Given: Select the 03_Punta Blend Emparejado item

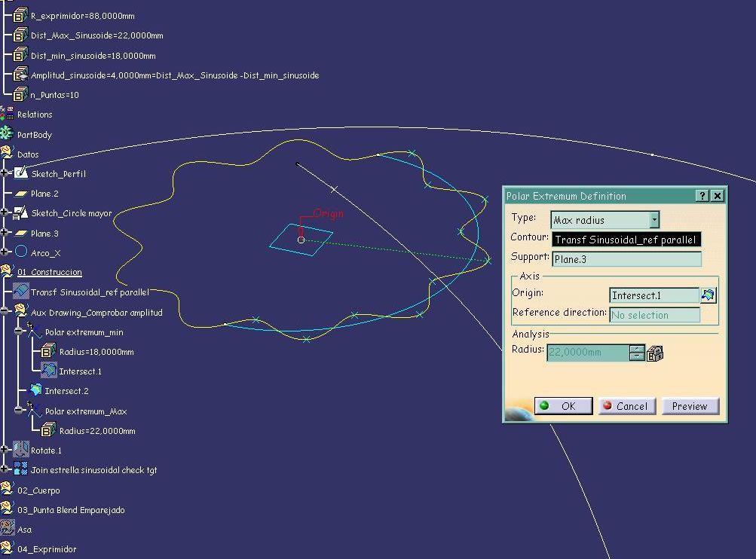Looking at the screenshot, I should [x=71, y=510].
